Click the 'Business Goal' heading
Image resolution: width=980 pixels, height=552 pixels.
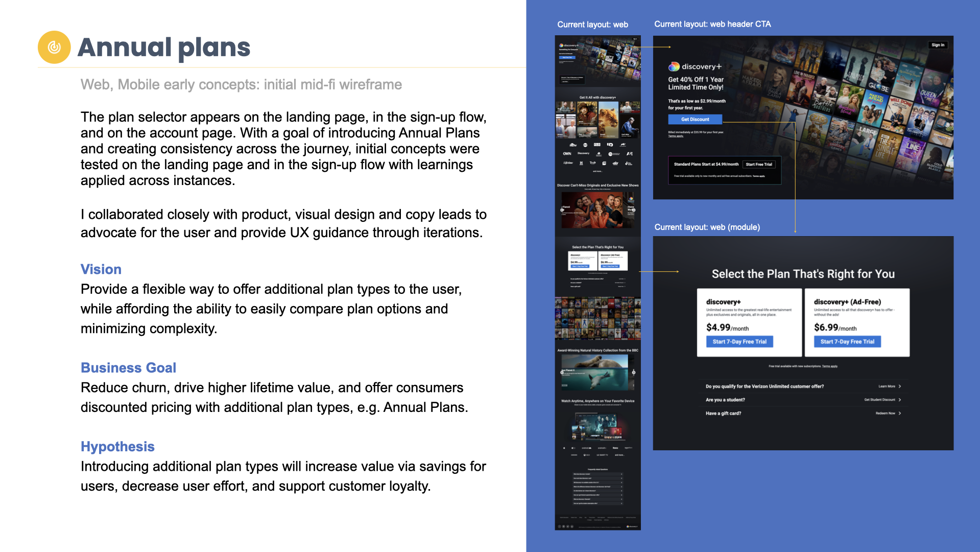click(128, 368)
